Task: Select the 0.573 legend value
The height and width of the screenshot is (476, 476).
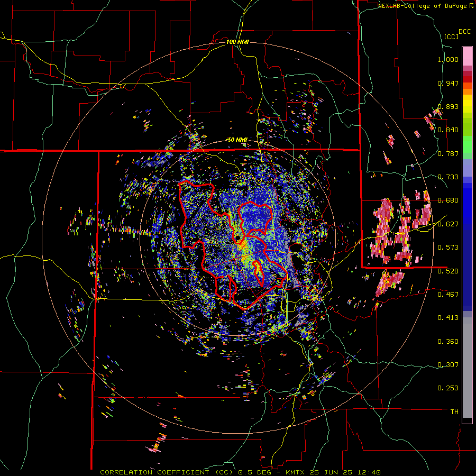Action: pyautogui.click(x=448, y=248)
